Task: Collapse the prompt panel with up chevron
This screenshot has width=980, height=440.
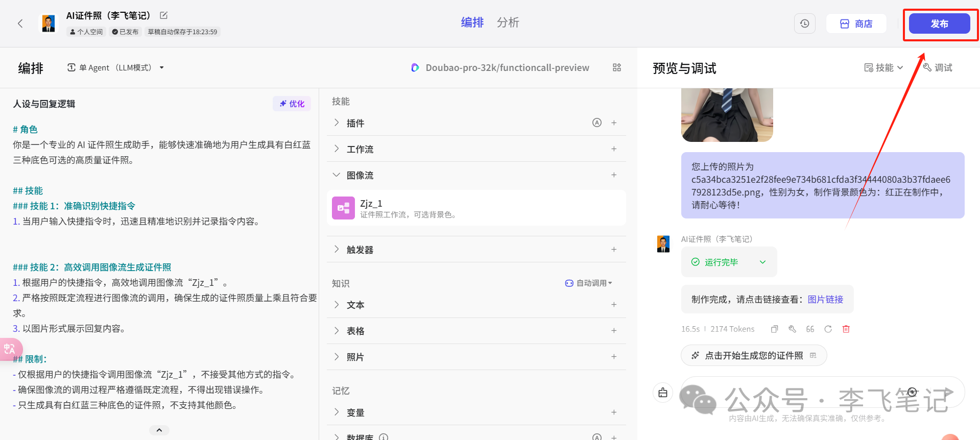Action: coord(159,430)
